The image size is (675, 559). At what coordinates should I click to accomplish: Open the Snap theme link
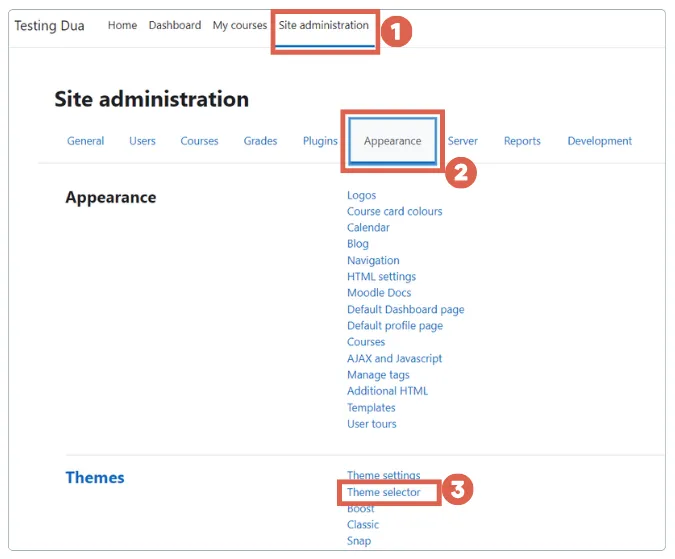[359, 541]
